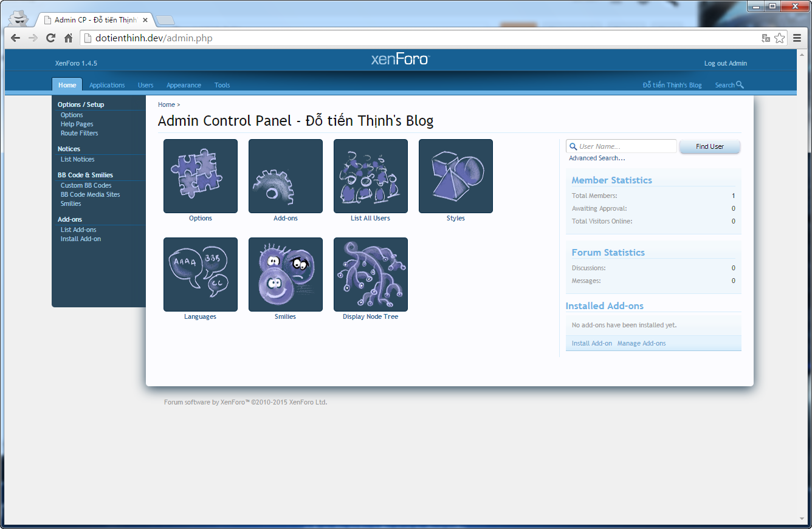Open the Users navigation tab
Screen dimensions: 812x529
click(x=146, y=85)
